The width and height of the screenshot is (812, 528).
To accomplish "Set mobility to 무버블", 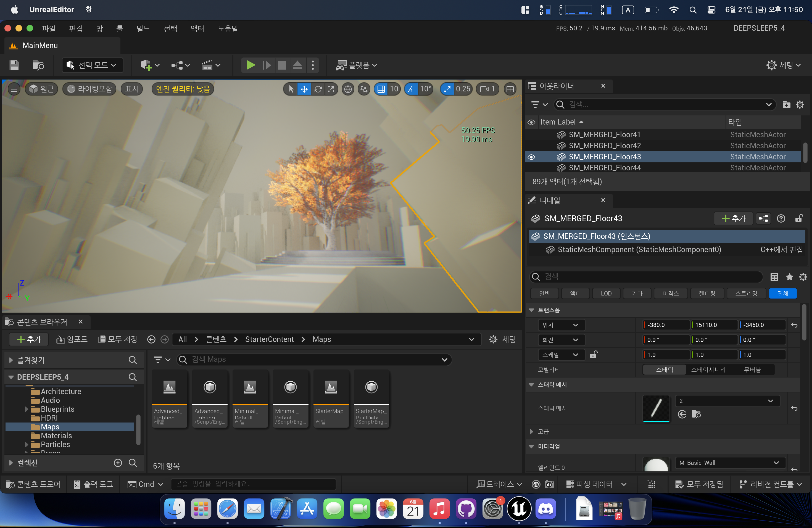I will pos(752,370).
